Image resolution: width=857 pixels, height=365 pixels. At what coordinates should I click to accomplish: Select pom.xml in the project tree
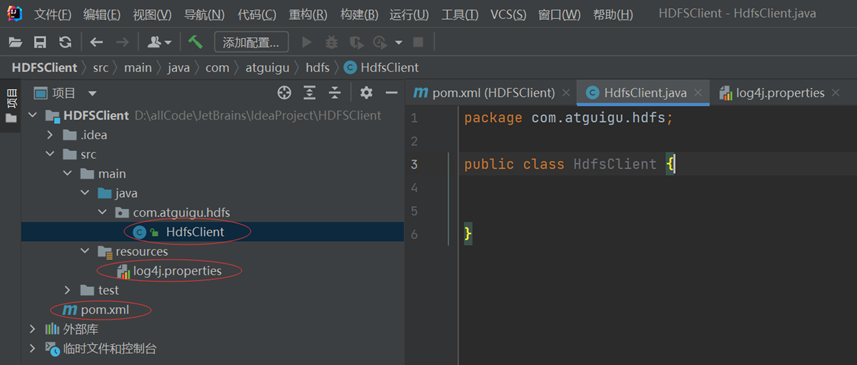point(105,310)
